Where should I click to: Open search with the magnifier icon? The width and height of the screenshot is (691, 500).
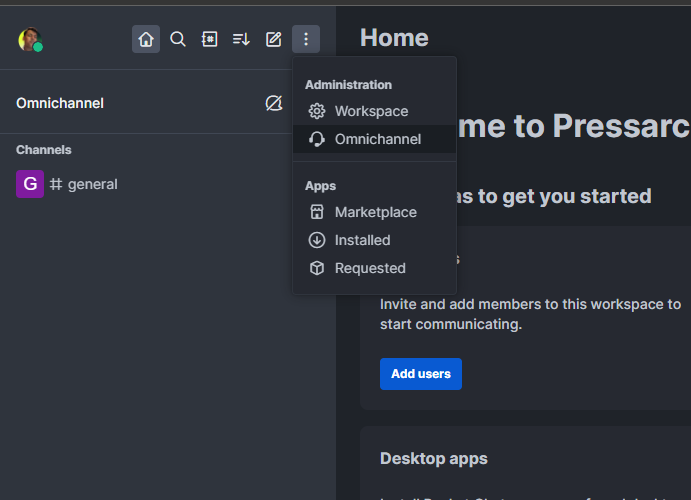[x=178, y=39]
